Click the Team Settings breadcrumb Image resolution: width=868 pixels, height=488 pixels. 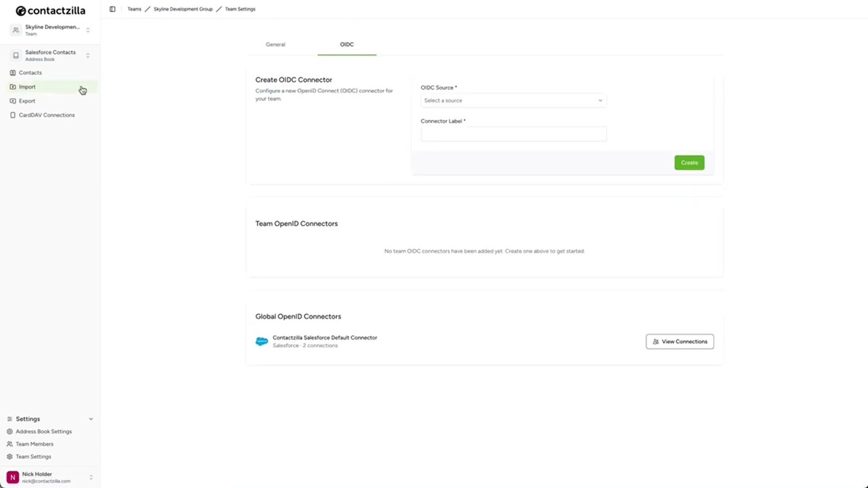pyautogui.click(x=240, y=9)
